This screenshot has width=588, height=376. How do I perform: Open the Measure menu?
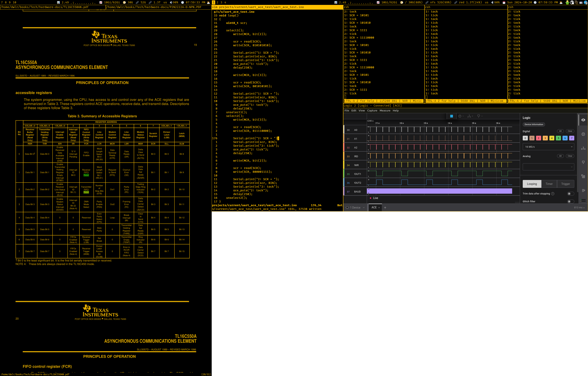pos(385,111)
